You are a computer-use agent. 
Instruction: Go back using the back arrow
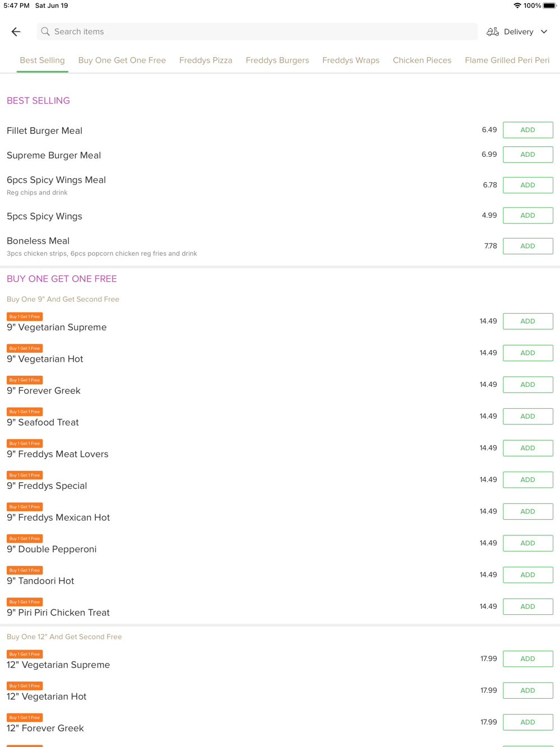[x=16, y=32]
